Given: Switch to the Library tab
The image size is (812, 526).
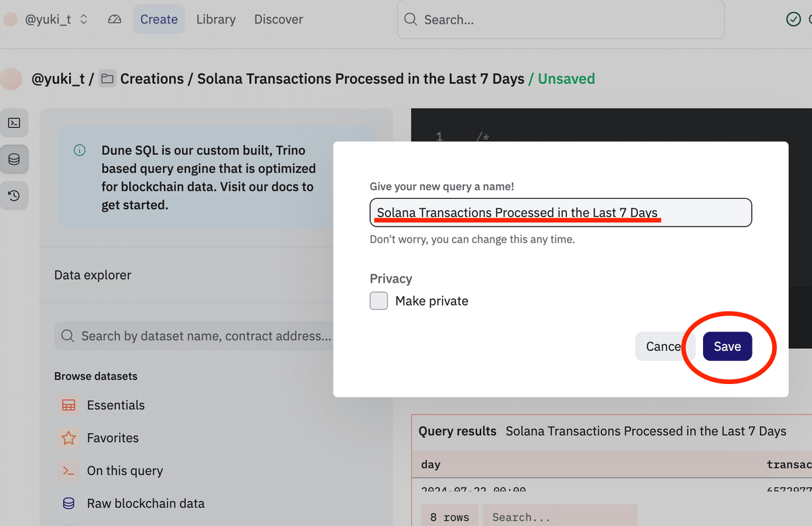Looking at the screenshot, I should (216, 20).
